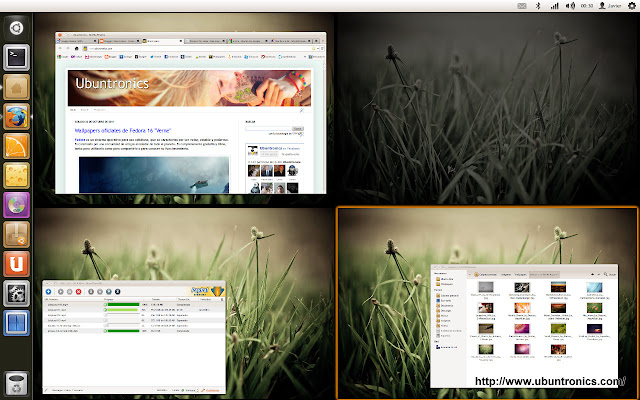Switch to the empty top-right workspace
Image resolution: width=640 pixels, height=400 pixels.
488,108
